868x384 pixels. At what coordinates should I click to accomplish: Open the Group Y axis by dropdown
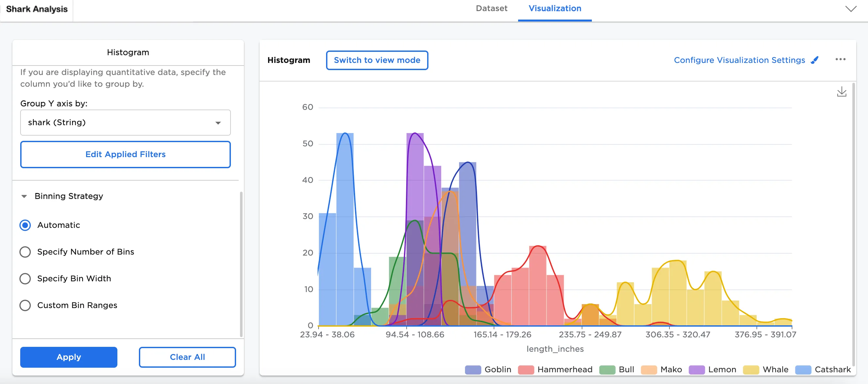[x=125, y=123]
